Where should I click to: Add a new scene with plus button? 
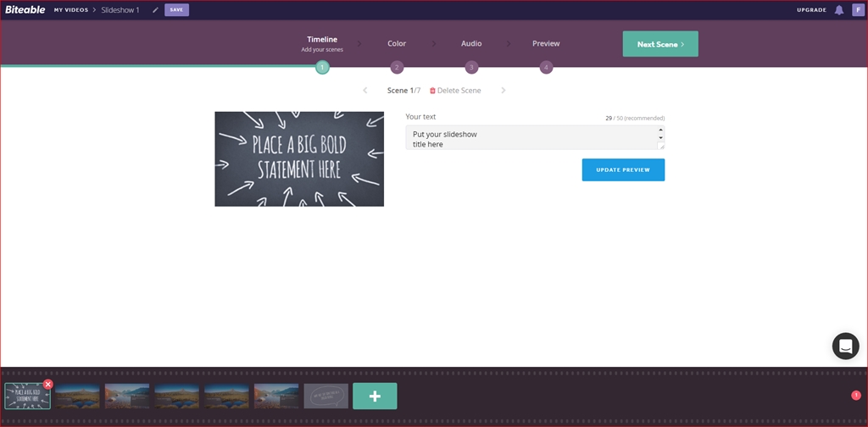[375, 396]
